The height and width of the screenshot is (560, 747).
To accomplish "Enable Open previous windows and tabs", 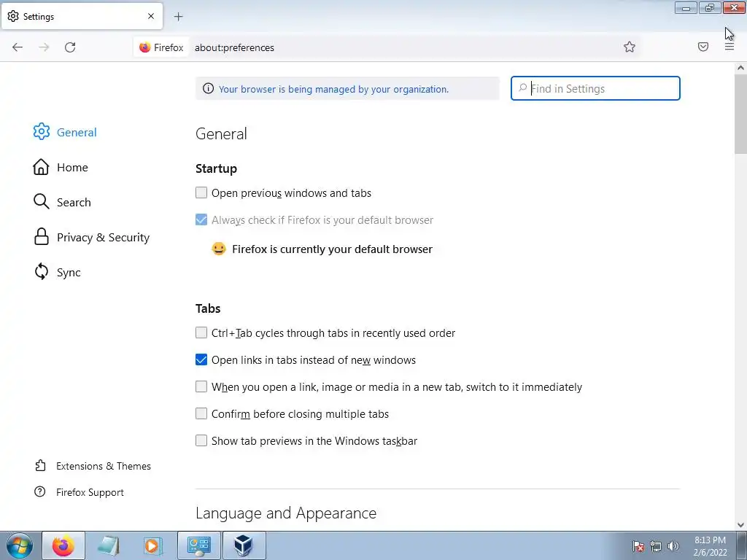I will pyautogui.click(x=201, y=192).
